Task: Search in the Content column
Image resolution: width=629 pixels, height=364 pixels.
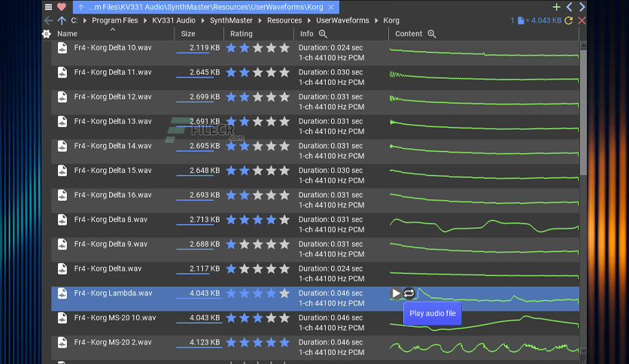Action: pyautogui.click(x=432, y=34)
